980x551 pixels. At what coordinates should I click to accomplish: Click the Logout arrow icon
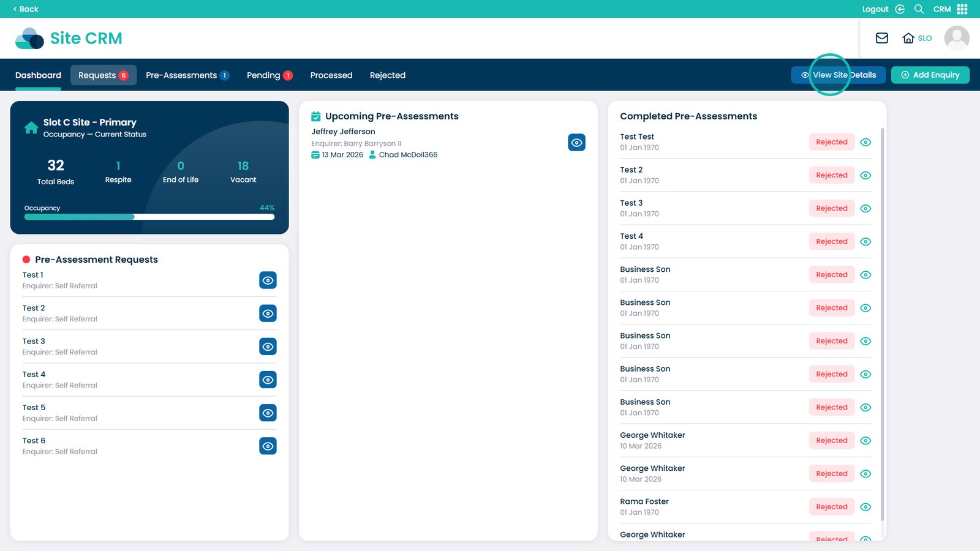900,9
